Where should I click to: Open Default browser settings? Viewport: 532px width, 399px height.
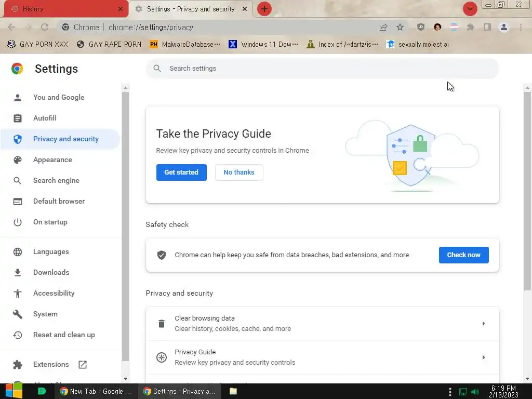click(60, 201)
